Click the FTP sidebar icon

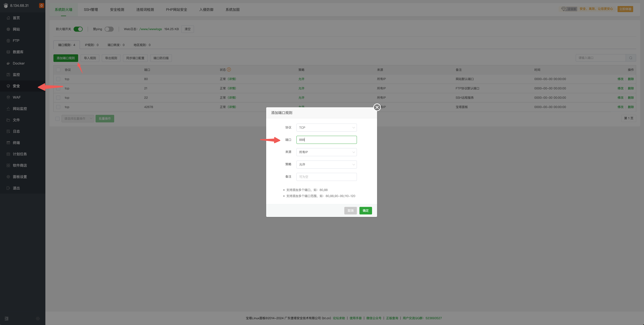tap(8, 40)
